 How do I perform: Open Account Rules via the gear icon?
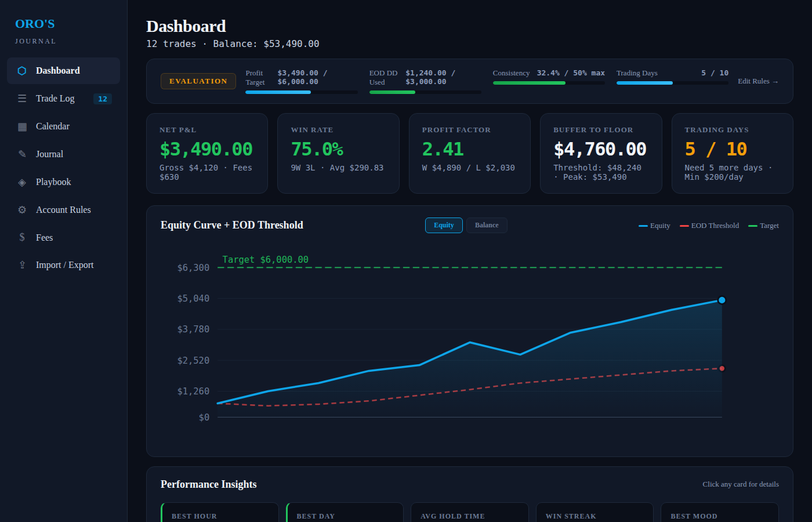[22, 209]
